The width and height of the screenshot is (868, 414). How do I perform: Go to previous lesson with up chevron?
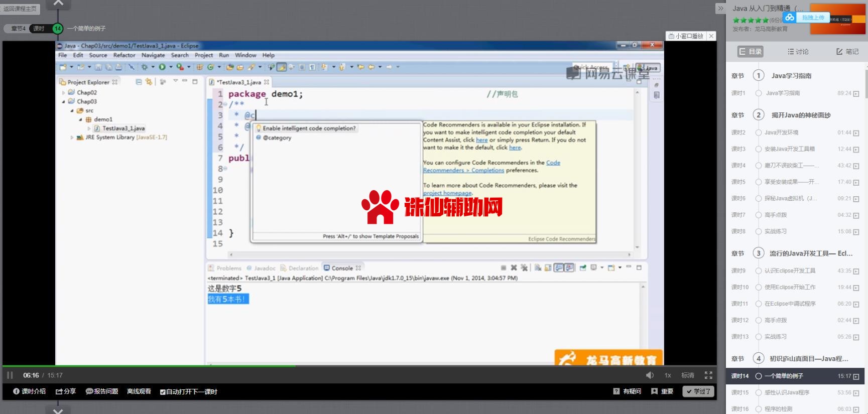coord(58,4)
